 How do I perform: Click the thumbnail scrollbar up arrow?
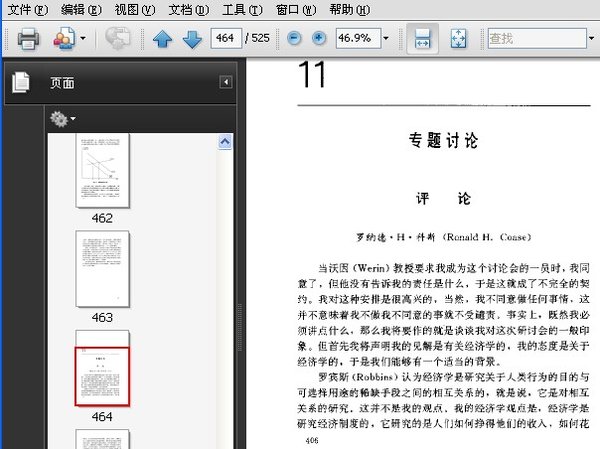[225, 142]
